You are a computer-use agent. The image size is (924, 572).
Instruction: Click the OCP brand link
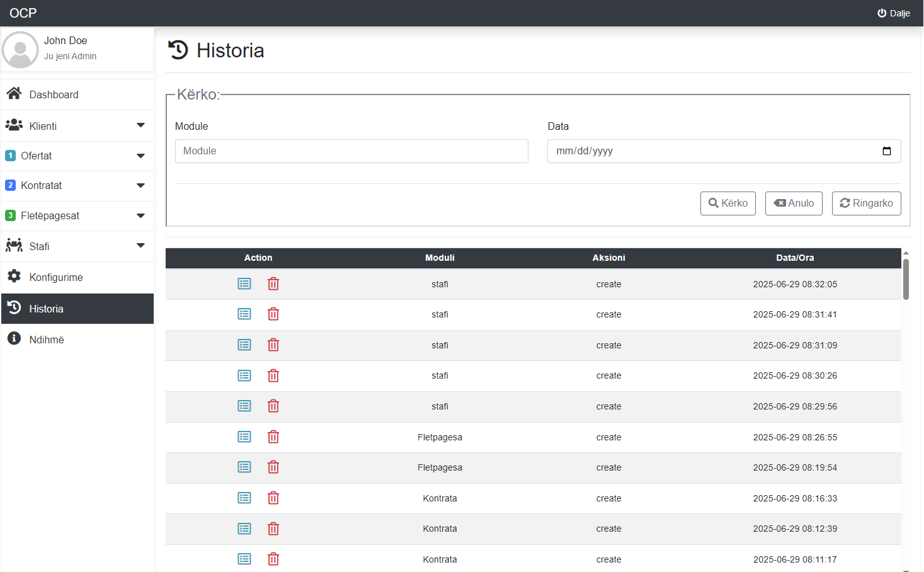[x=23, y=13]
